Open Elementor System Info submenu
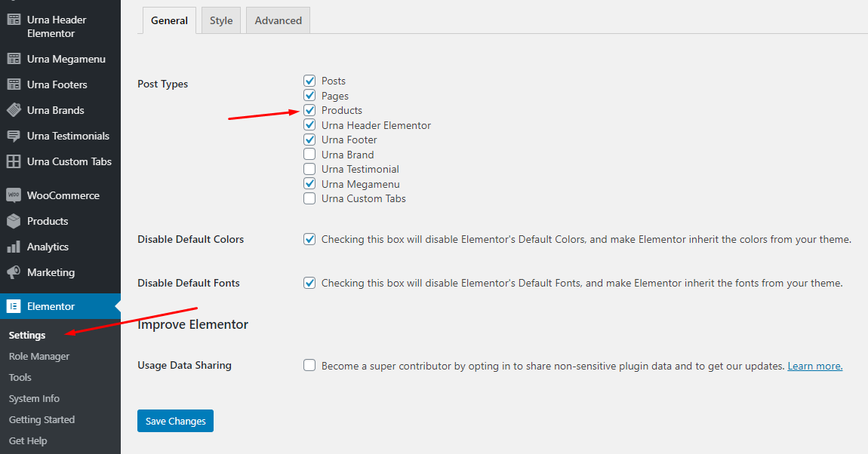Screen dimensions: 868x454 (34, 398)
